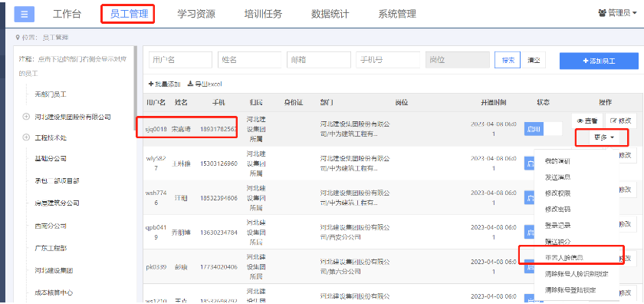Switch to the 学习资源 tab
Screen dimensions: 644x304
[196, 14]
